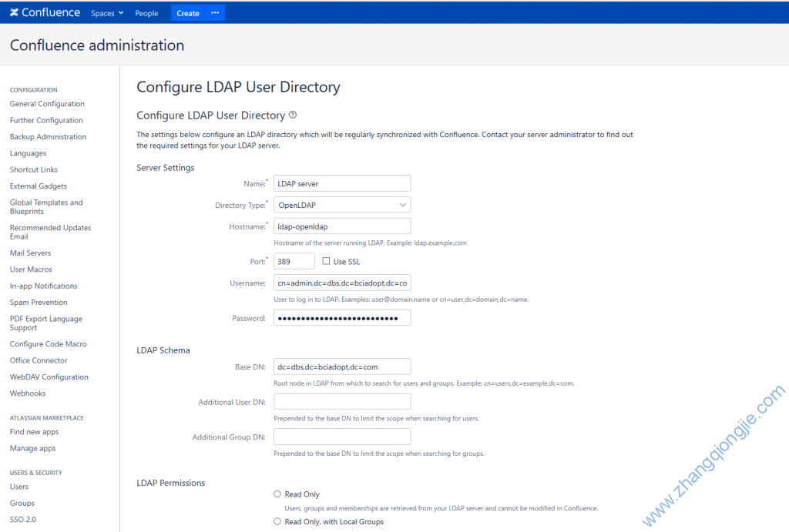
Task: Enable the Use SSL checkbox
Action: coord(326,262)
